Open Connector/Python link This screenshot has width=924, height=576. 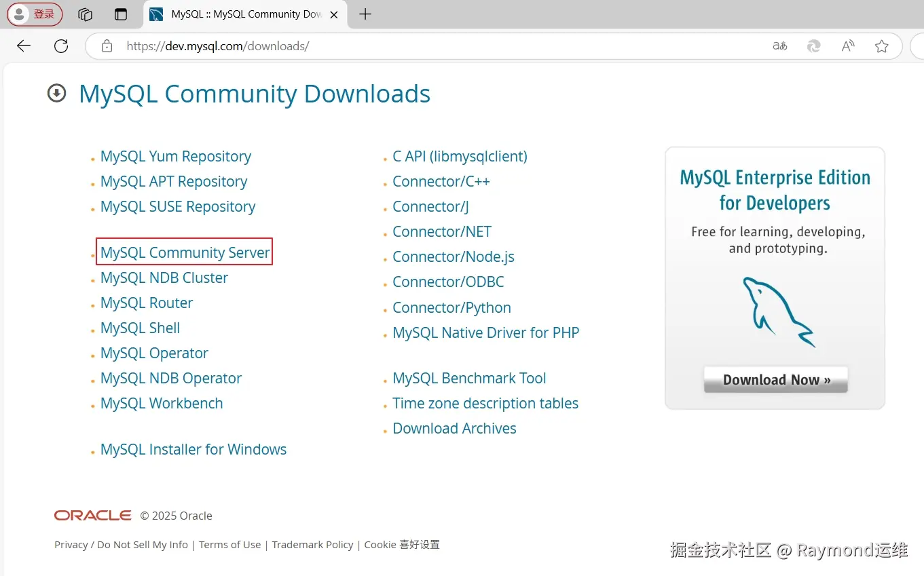click(451, 307)
